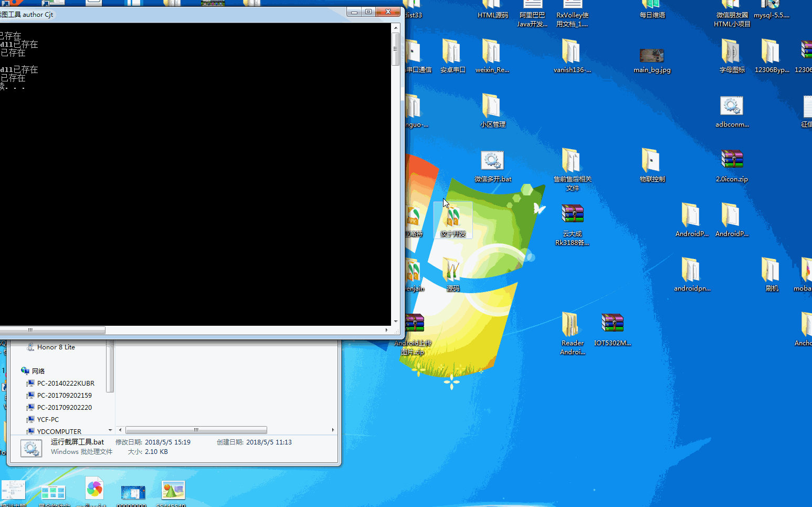Open 售前售后相关文件 folder
The width and height of the screenshot is (812, 507).
(572, 169)
